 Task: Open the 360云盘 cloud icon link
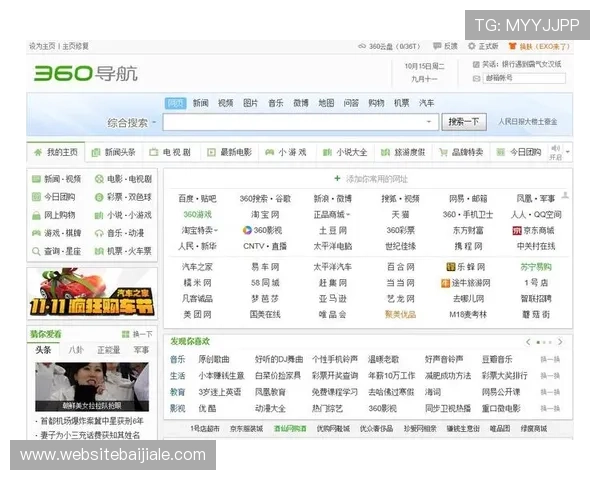click(362, 46)
